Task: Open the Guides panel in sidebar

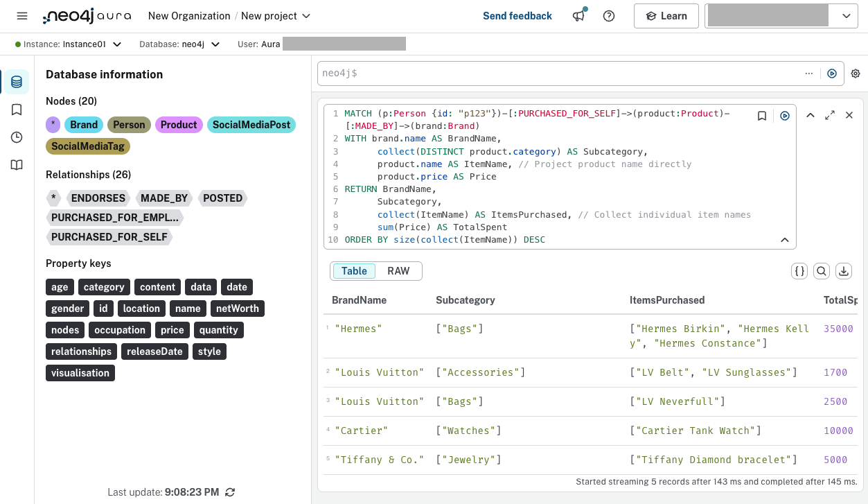Action: pos(15,164)
